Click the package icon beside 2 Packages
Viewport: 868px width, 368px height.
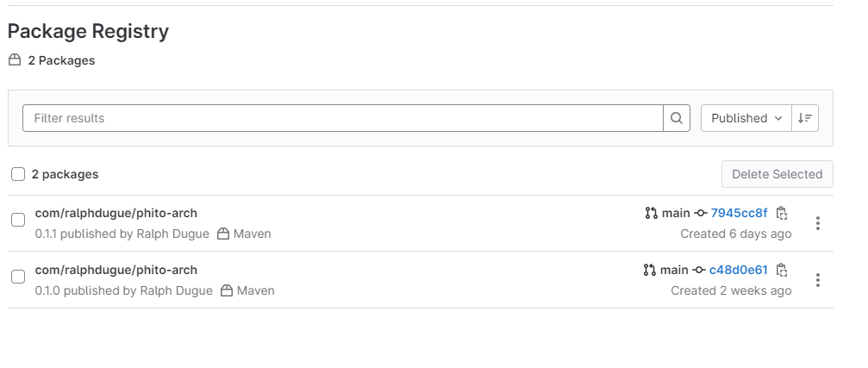[14, 60]
